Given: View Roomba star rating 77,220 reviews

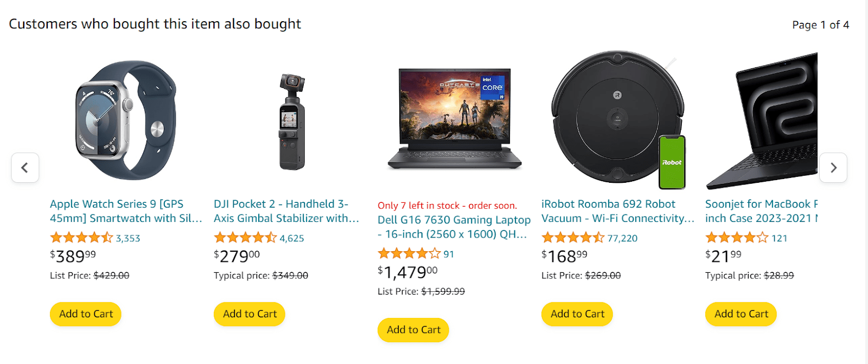Looking at the screenshot, I should (x=573, y=238).
